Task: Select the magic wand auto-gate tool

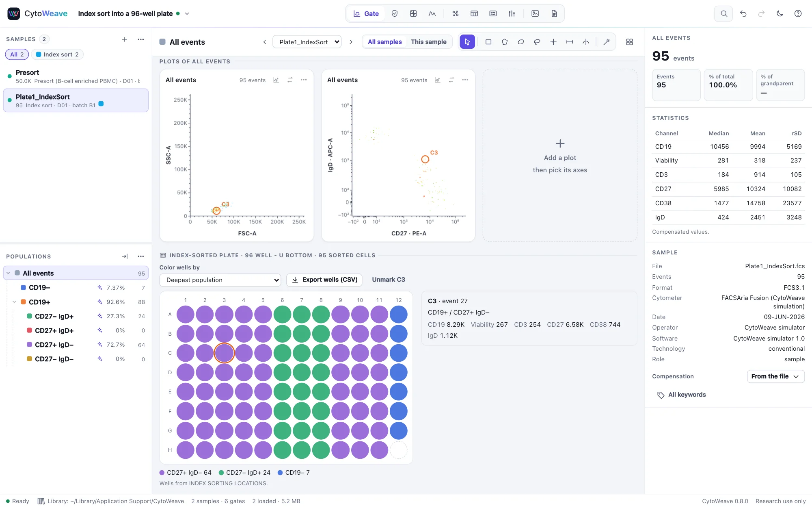Action: click(607, 42)
